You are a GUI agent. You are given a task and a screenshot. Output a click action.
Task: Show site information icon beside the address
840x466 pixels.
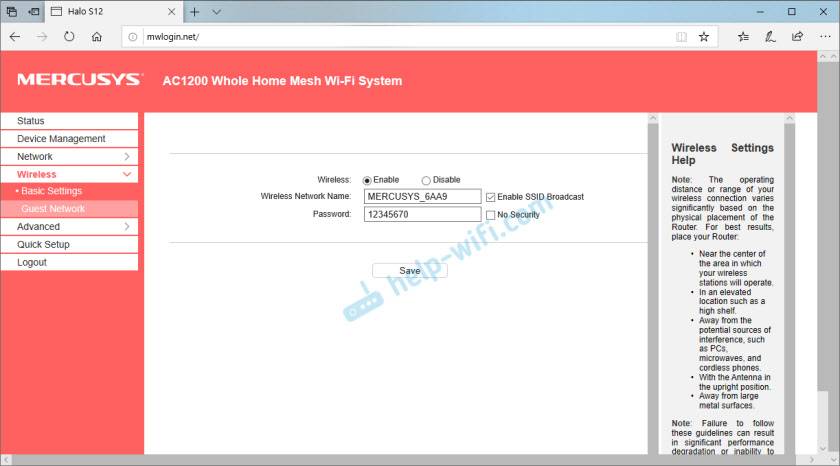pos(132,37)
